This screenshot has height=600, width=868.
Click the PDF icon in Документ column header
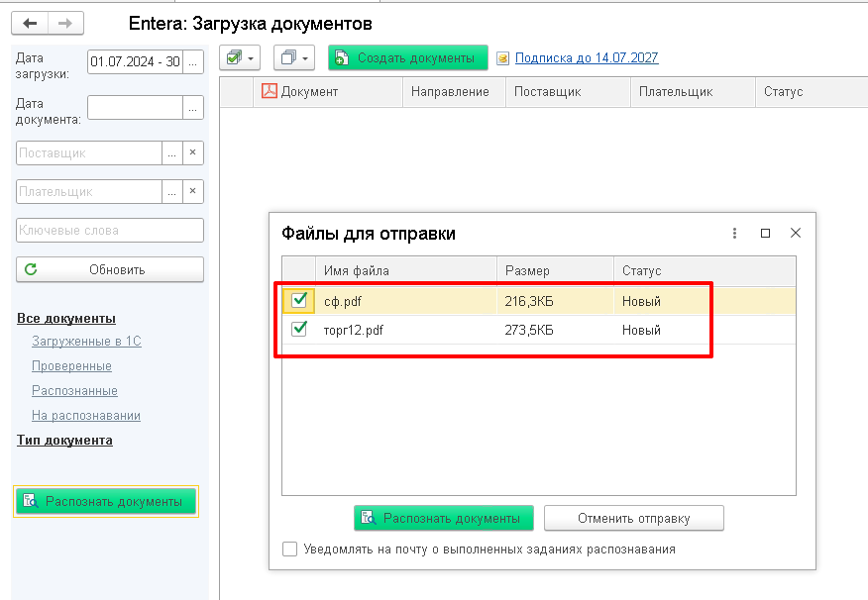pyautogui.click(x=270, y=91)
